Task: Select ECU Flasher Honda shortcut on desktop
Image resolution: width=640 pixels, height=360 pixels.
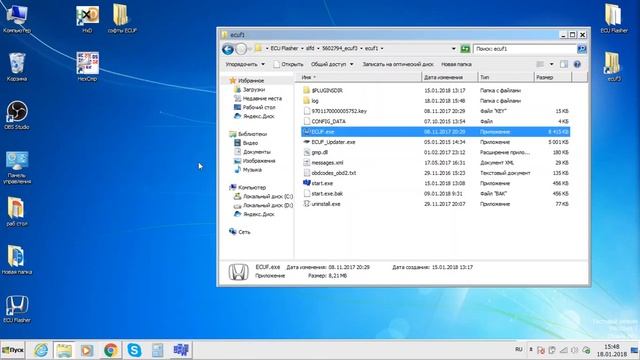Action: 17,309
